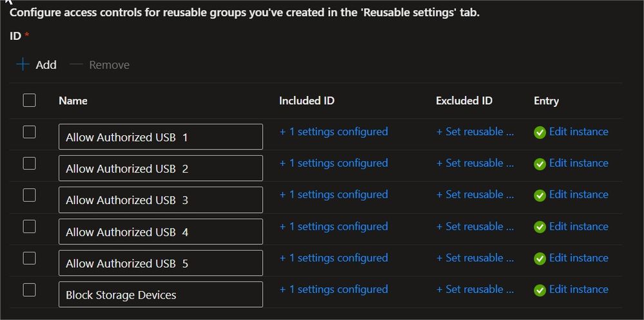Tick the select-all checkbox in the header row

pos(29,100)
